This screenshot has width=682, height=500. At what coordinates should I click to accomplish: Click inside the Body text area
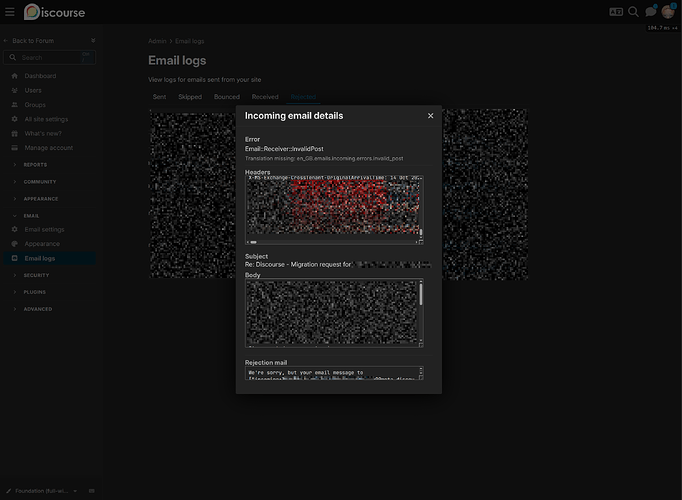click(334, 313)
